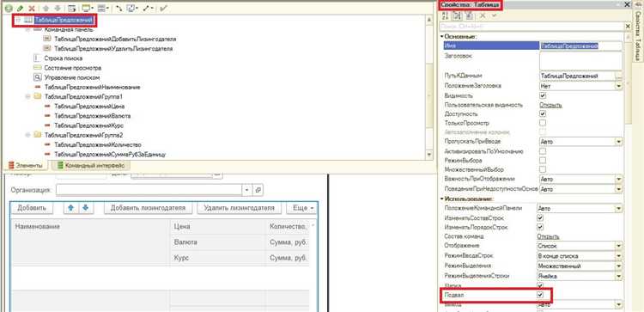
Task: Clear the properties search field with X
Action: pos(628,27)
